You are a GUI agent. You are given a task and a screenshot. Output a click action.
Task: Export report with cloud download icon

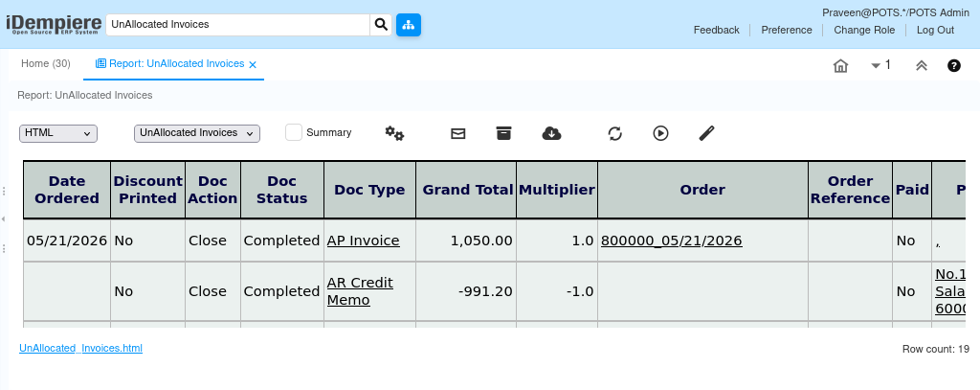[551, 133]
